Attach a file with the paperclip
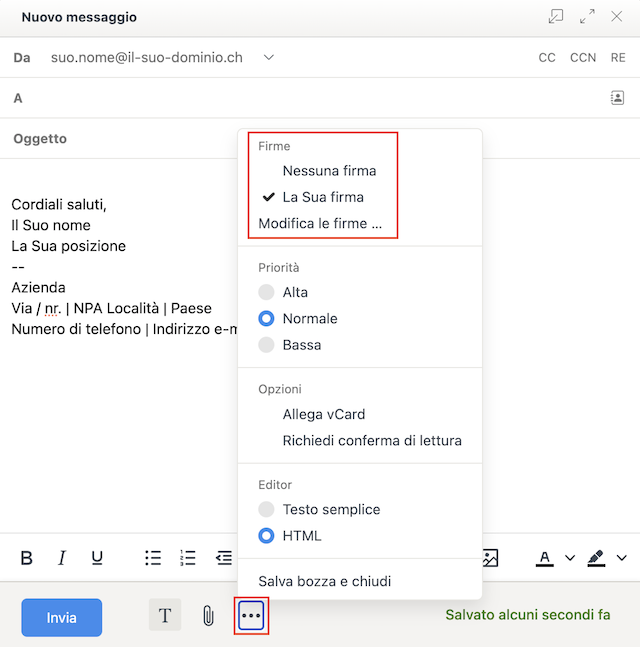640x647 pixels. [209, 616]
